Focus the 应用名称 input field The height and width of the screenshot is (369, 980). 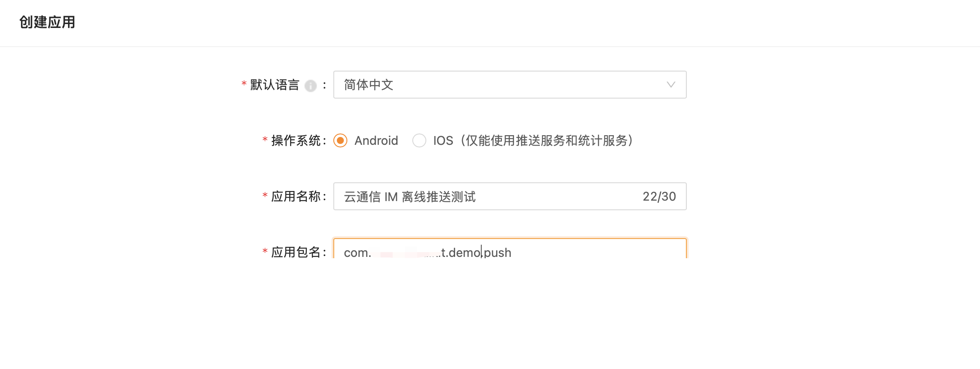pyautogui.click(x=510, y=196)
